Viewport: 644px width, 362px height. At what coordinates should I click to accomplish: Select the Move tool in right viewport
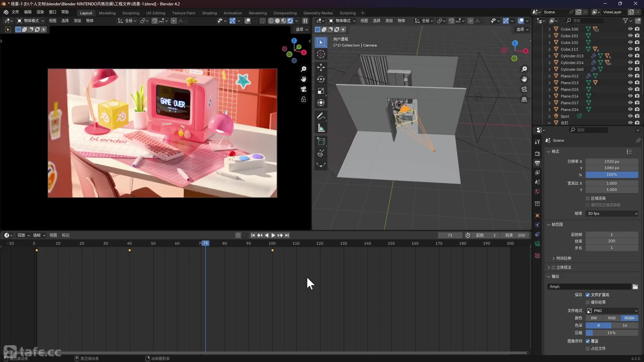[321, 67]
